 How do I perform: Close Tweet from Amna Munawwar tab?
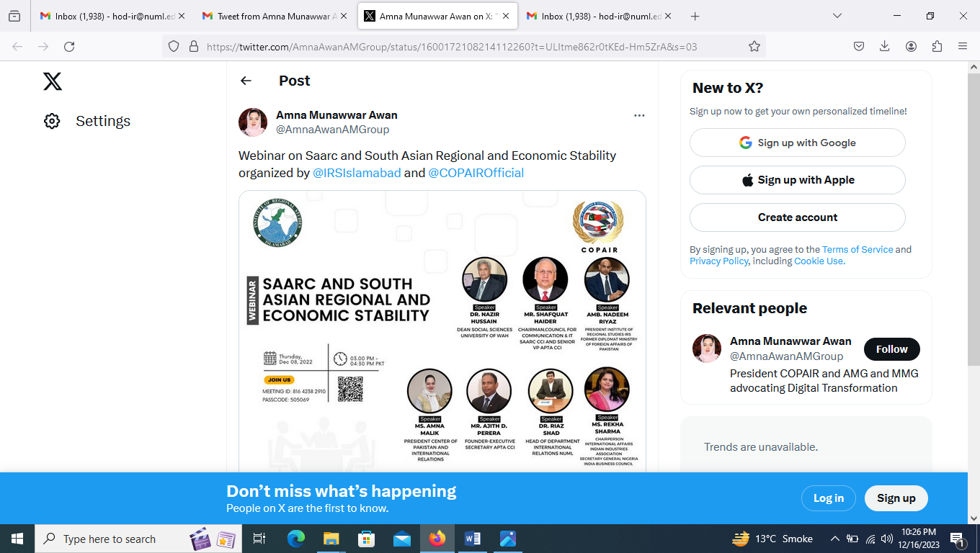pos(344,16)
